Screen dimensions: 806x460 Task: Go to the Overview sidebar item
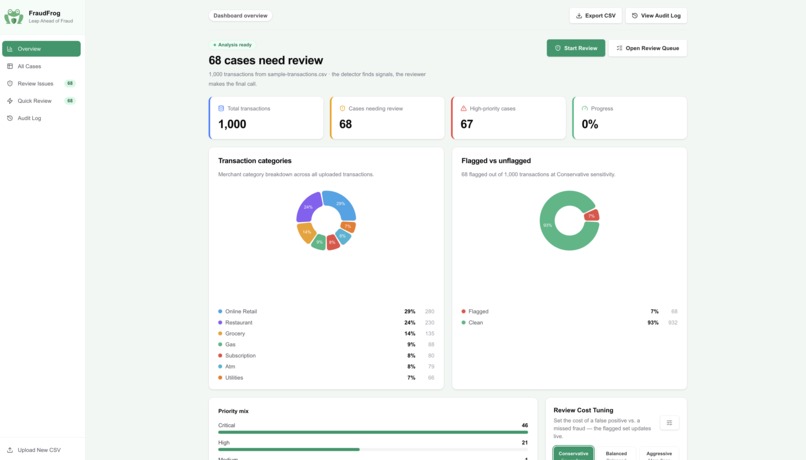coord(41,49)
